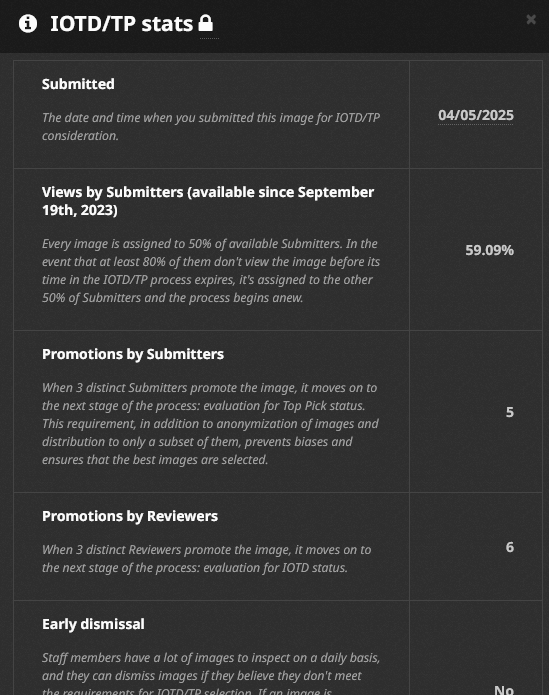Click the Early dismissal value No
549x695 pixels.
504,690
